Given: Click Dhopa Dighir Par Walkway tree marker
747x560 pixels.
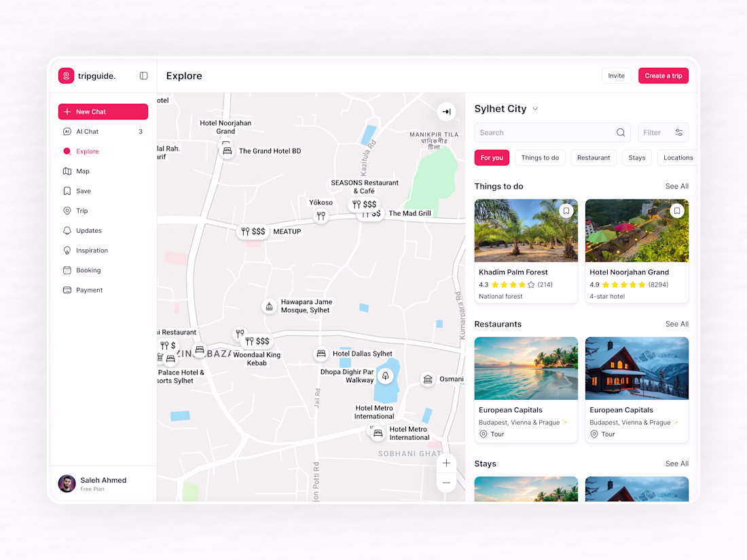Looking at the screenshot, I should [386, 376].
